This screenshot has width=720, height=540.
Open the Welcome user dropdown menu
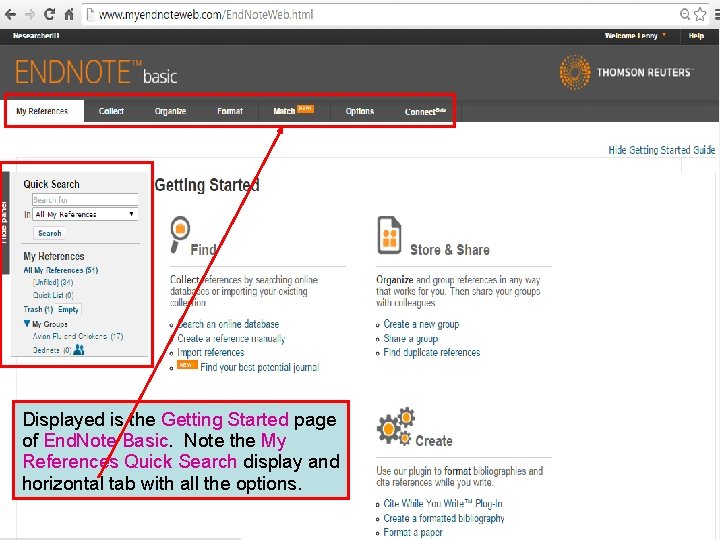635,35
